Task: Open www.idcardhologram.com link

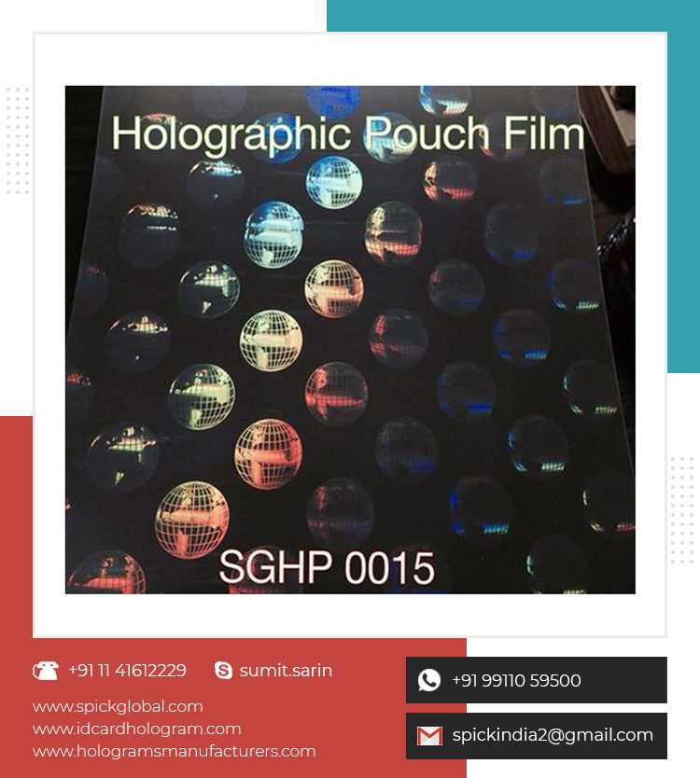Action: (137, 729)
